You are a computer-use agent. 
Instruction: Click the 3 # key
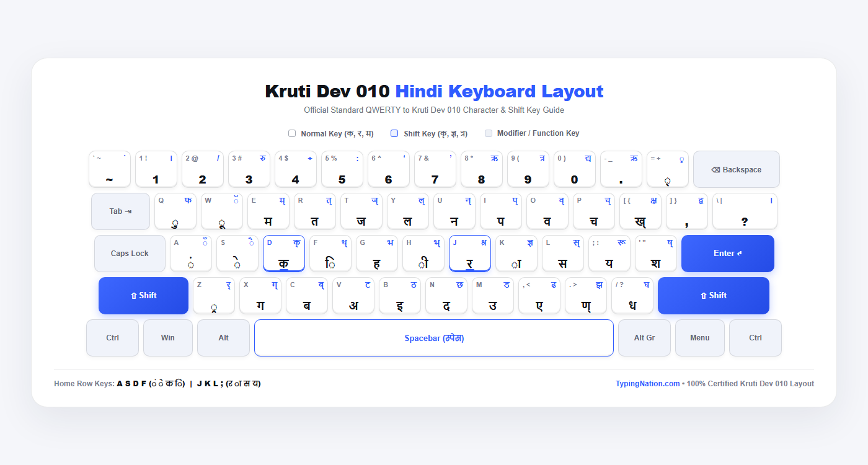pos(249,169)
